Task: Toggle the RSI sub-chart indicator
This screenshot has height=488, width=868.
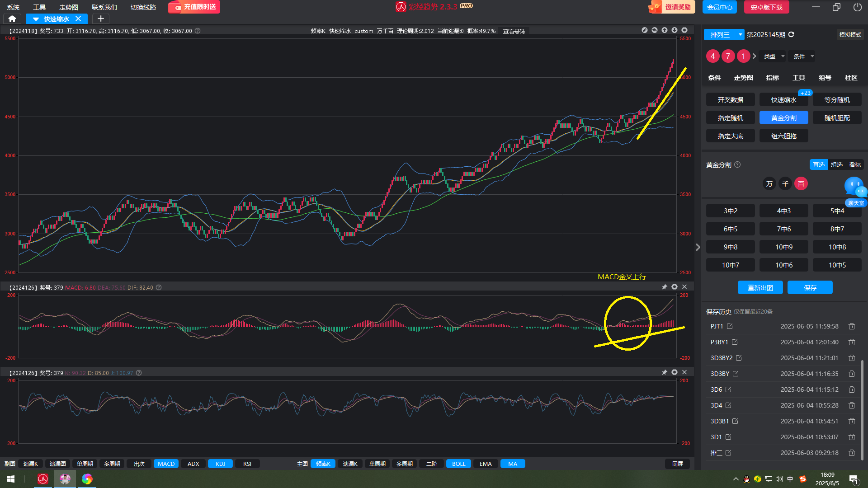Action: click(247, 464)
